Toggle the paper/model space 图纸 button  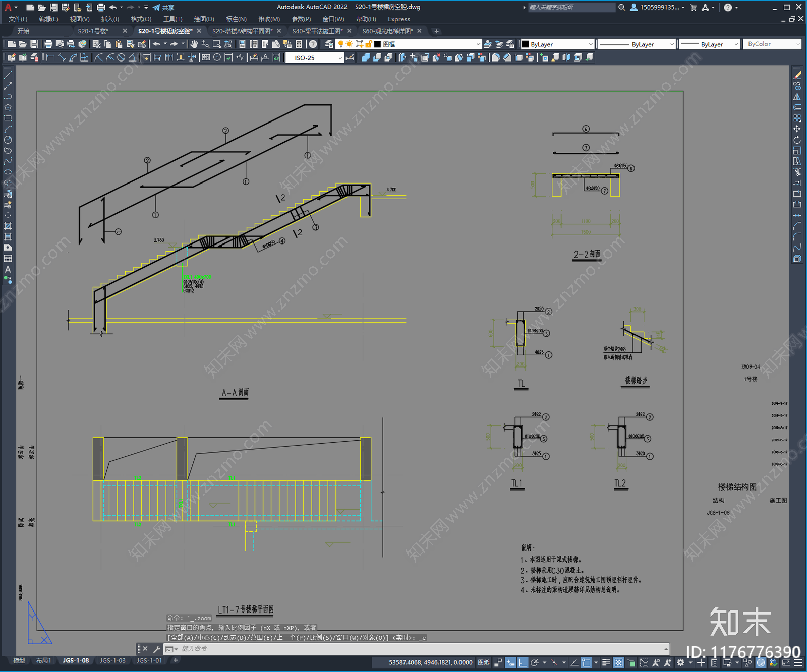484,662
